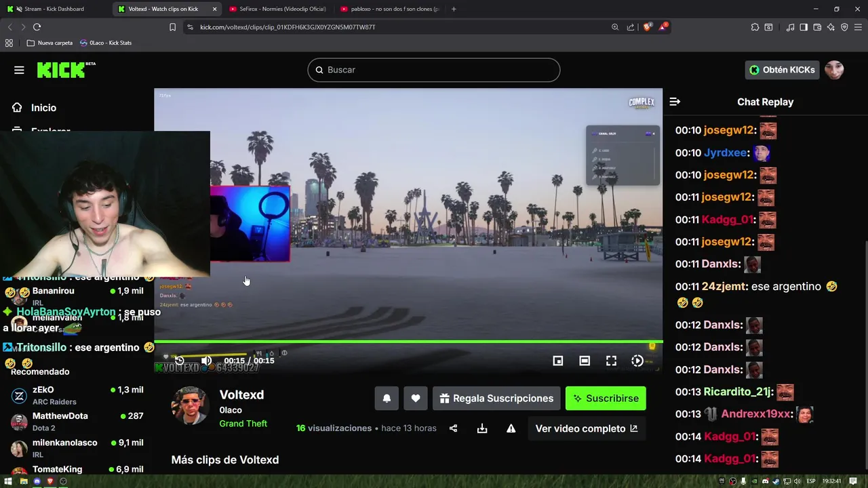Click Ricardito_21j username in chat
The height and width of the screenshot is (488, 868).
pos(738,392)
